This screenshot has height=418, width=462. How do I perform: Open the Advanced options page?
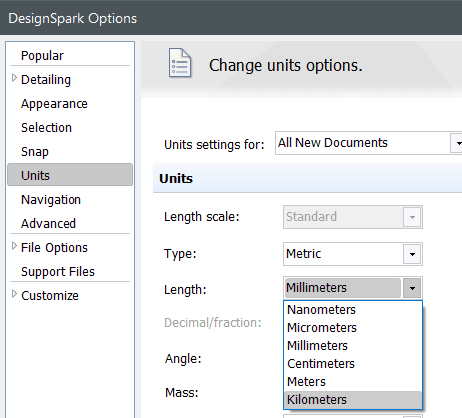48,224
